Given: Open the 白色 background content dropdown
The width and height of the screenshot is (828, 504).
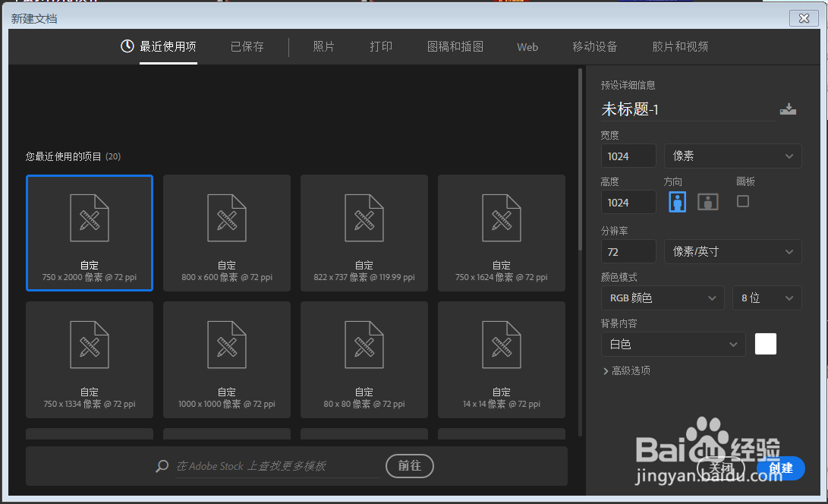Looking at the screenshot, I should point(673,345).
